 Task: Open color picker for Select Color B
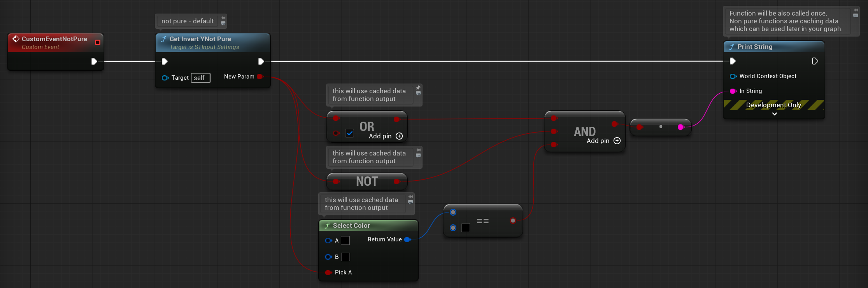click(x=345, y=257)
